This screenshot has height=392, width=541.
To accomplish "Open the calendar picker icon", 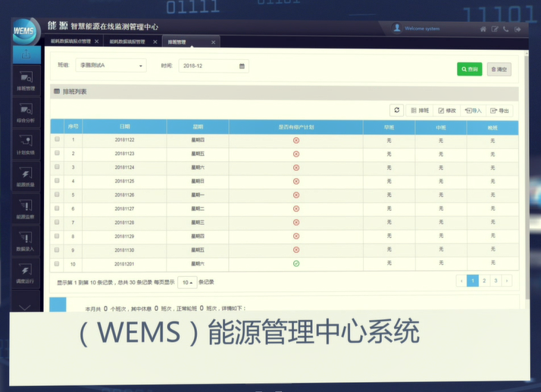I will pos(242,66).
